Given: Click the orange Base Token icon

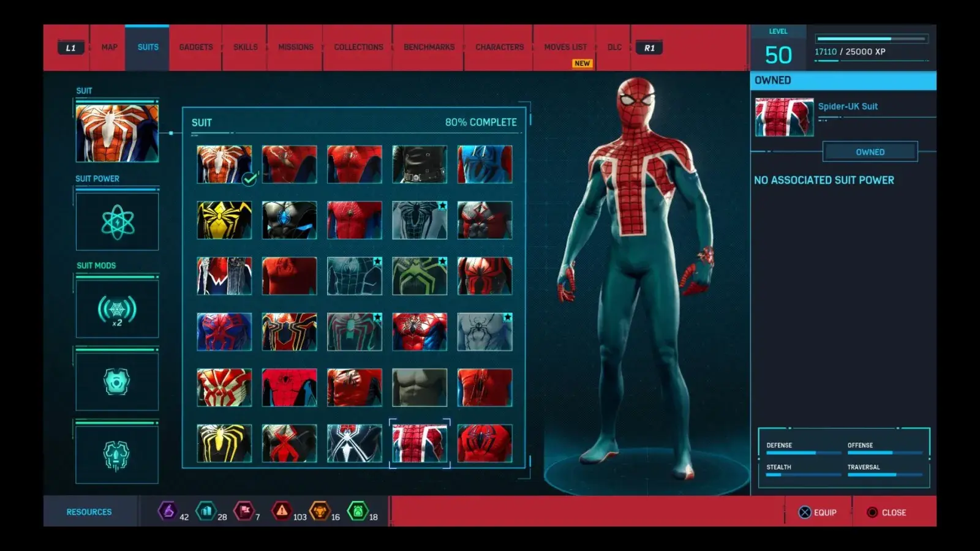Looking at the screenshot, I should (x=319, y=512).
